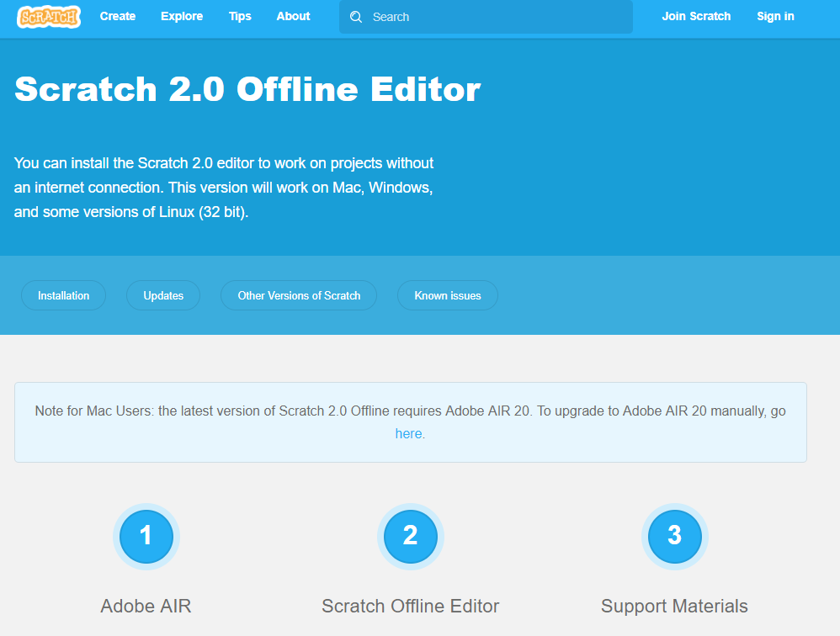Click the step 3 circle icon

coord(674,537)
